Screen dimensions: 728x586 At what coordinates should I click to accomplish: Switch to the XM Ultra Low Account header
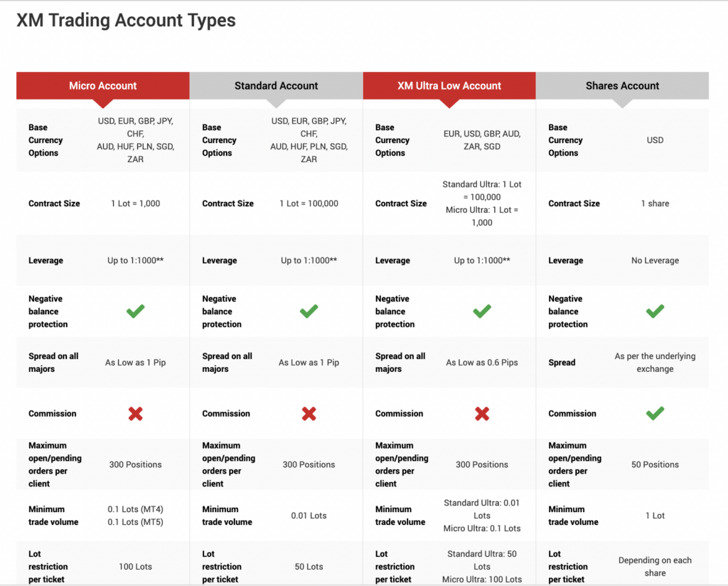[449, 85]
